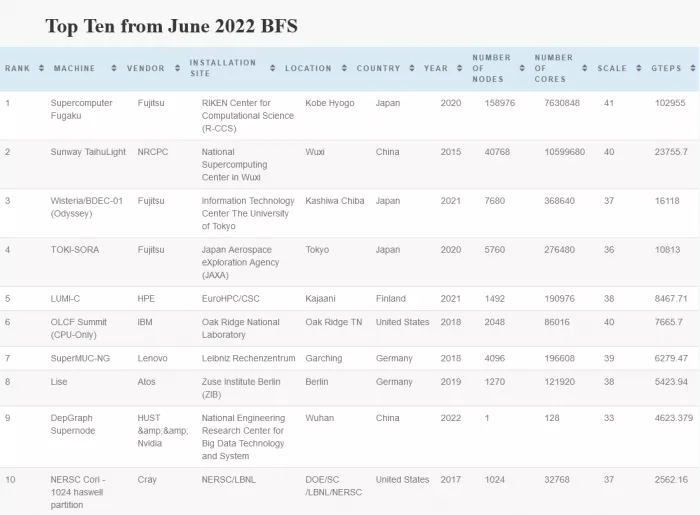
Task: Click the '2562.16' GTEPS value
Action: click(671, 480)
